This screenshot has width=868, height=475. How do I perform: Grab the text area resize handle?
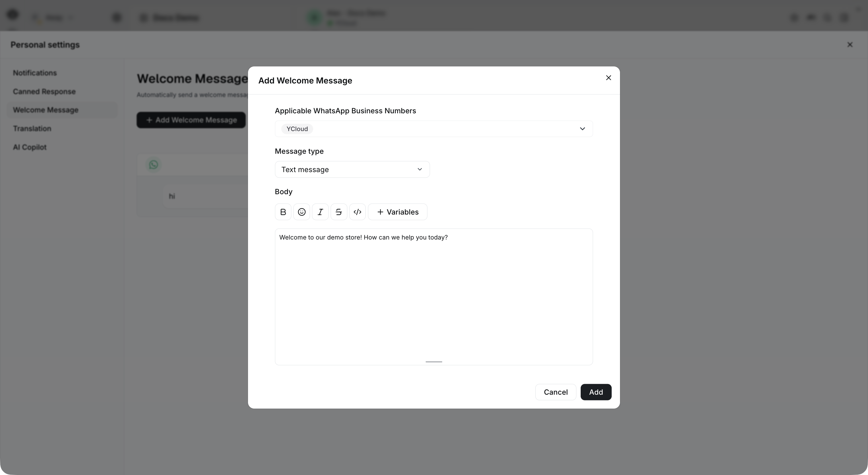click(434, 361)
